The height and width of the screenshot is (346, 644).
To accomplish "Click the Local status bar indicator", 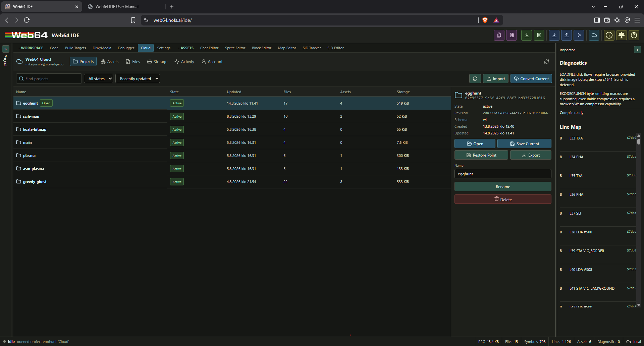I will [634, 342].
